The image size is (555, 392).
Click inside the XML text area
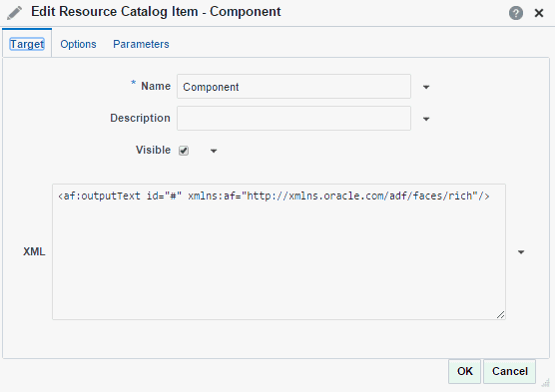tap(278, 251)
